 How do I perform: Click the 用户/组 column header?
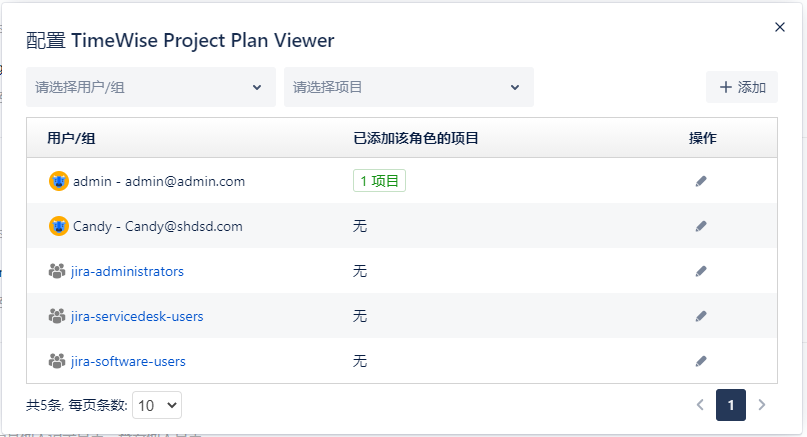(71, 138)
